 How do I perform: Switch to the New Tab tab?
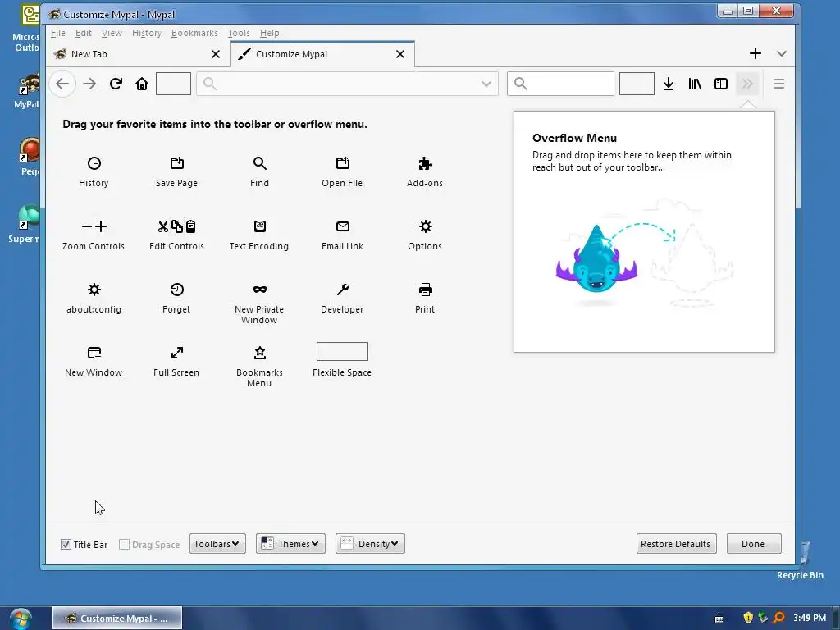pyautogui.click(x=138, y=54)
